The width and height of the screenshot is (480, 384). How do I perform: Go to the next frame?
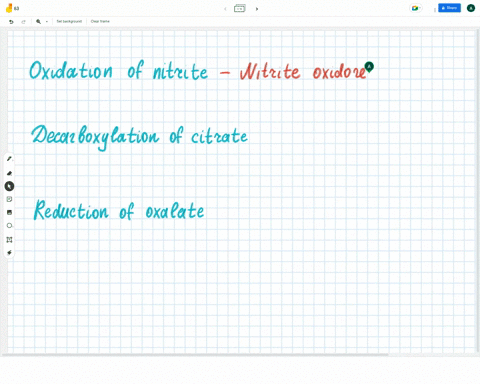[257, 9]
